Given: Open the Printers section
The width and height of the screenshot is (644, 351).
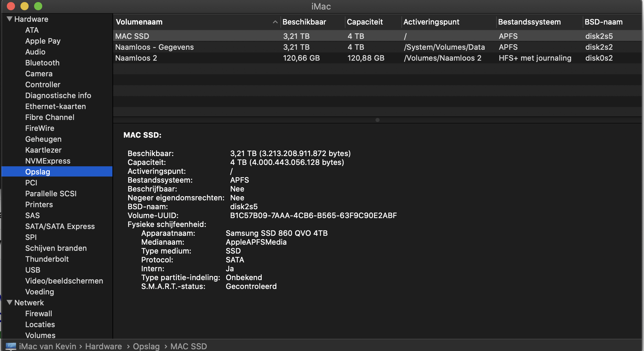Looking at the screenshot, I should [39, 204].
